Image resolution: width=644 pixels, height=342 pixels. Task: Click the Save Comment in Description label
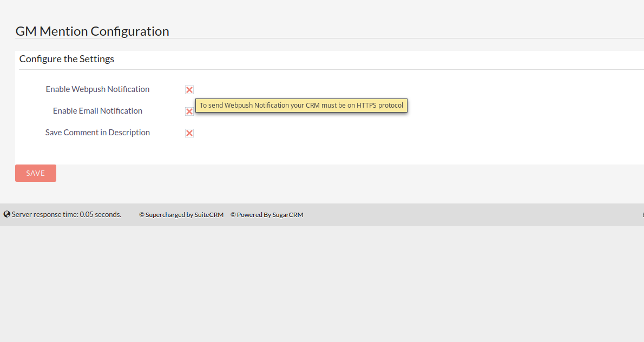tap(98, 133)
